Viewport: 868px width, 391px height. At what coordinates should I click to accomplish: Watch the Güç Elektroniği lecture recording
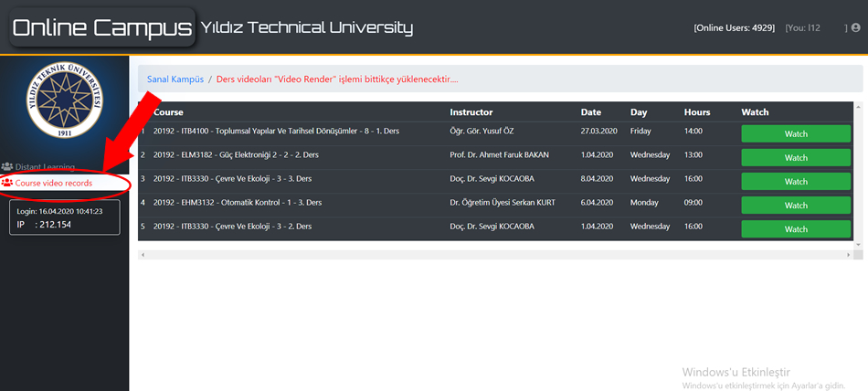(x=795, y=157)
